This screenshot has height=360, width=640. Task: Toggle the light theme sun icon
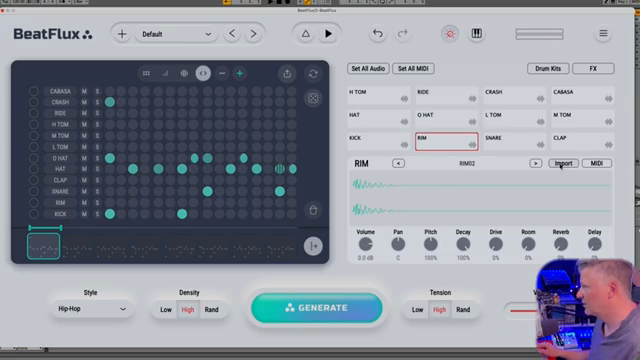pyautogui.click(x=450, y=33)
